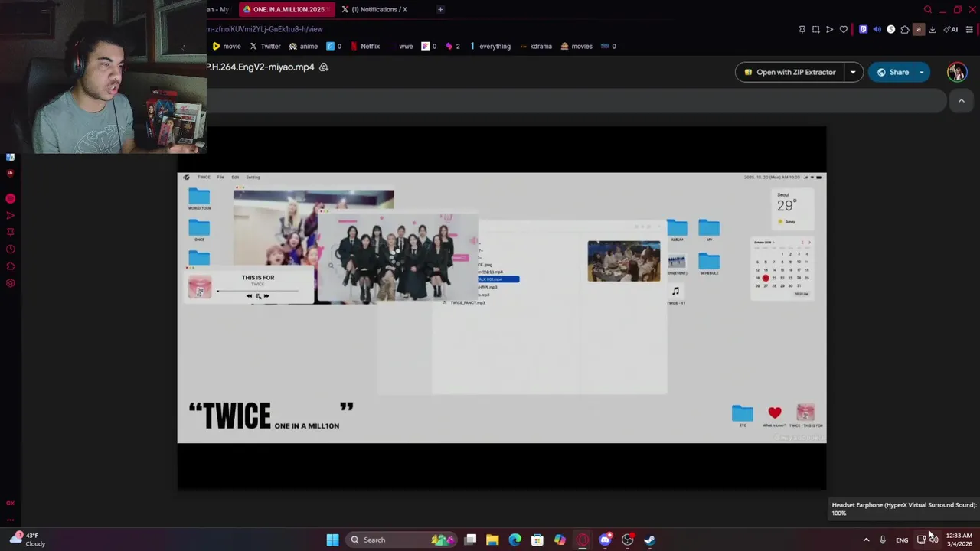980x551 pixels.
Task: Open the kdrama bookmark folder
Action: [x=536, y=46]
